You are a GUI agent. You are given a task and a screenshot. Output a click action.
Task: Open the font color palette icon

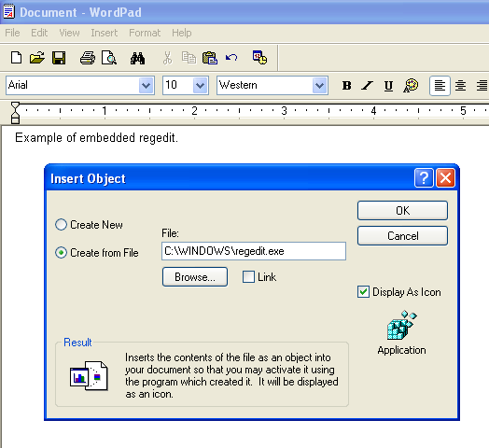coord(411,85)
